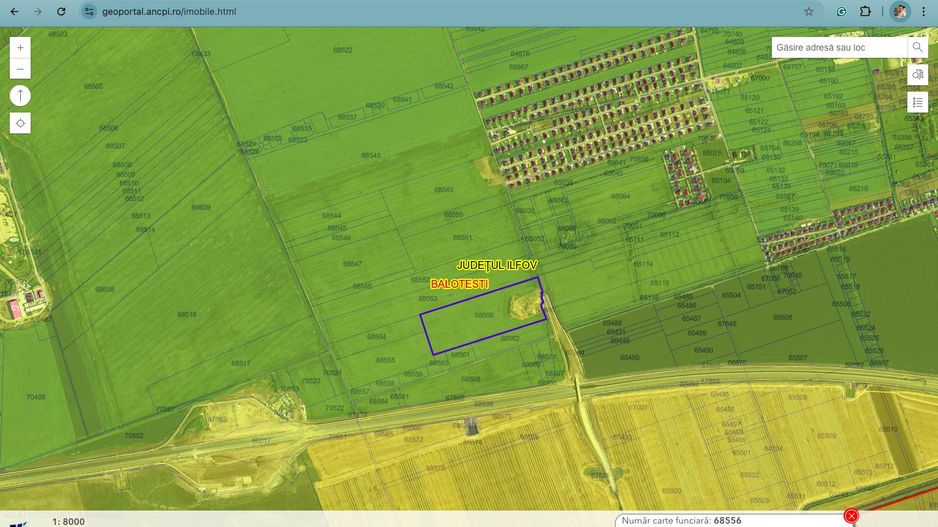Find my location with crosshair button
Image resolution: width=938 pixels, height=527 pixels.
coord(20,123)
